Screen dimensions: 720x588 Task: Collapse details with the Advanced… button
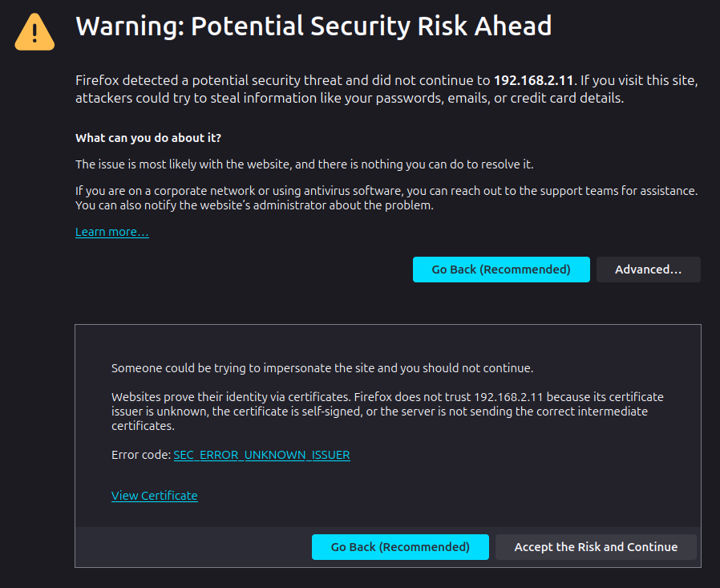[x=648, y=270]
